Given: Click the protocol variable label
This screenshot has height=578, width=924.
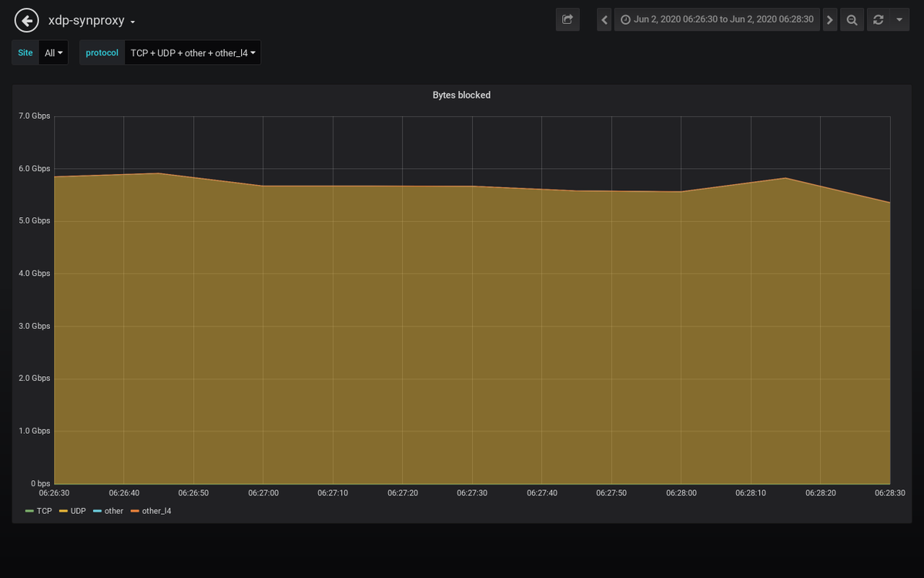Looking at the screenshot, I should click(x=101, y=52).
